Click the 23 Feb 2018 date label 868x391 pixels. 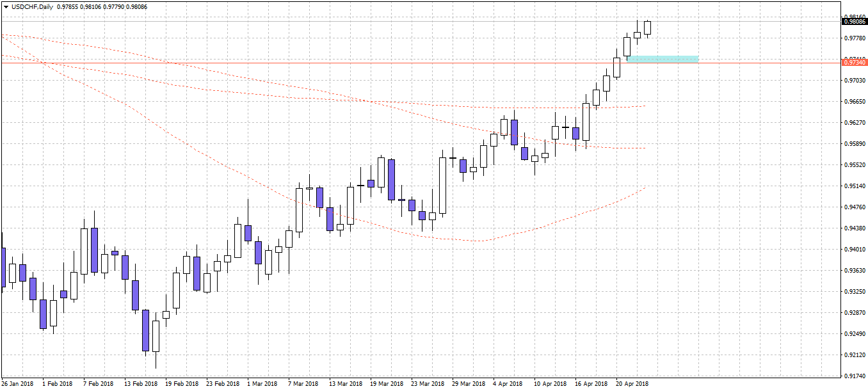223,384
